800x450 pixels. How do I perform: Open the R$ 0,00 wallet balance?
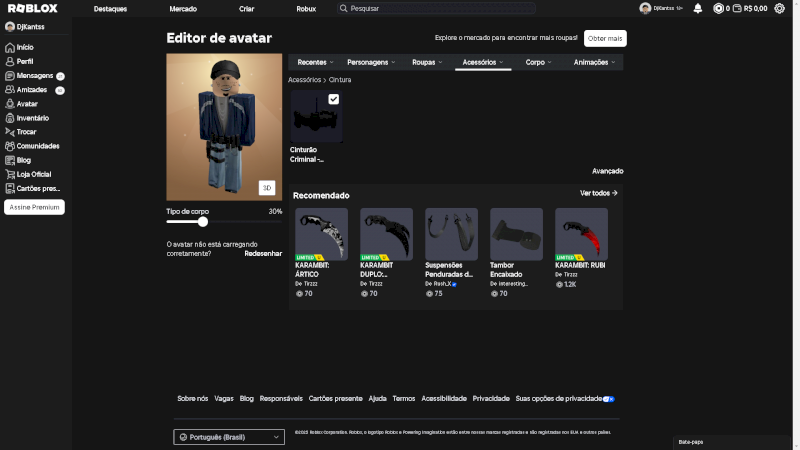[750, 9]
